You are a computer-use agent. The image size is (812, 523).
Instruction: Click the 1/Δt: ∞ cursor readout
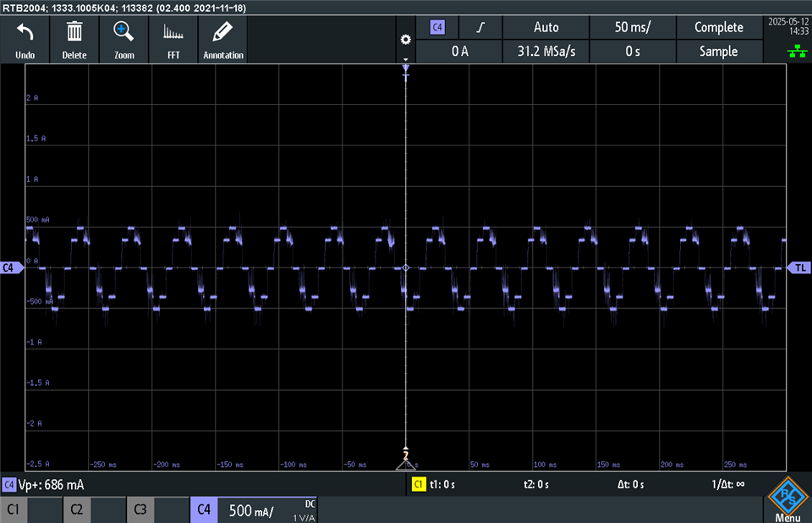tap(728, 485)
